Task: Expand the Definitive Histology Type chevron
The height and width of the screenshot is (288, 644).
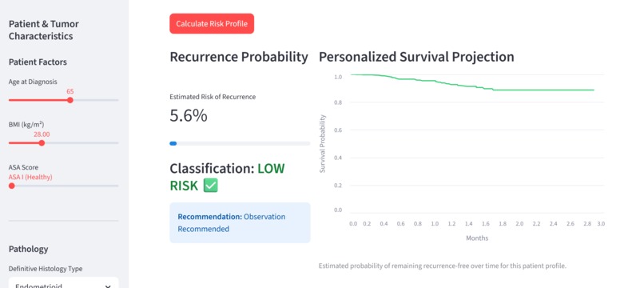Action: pos(108,286)
